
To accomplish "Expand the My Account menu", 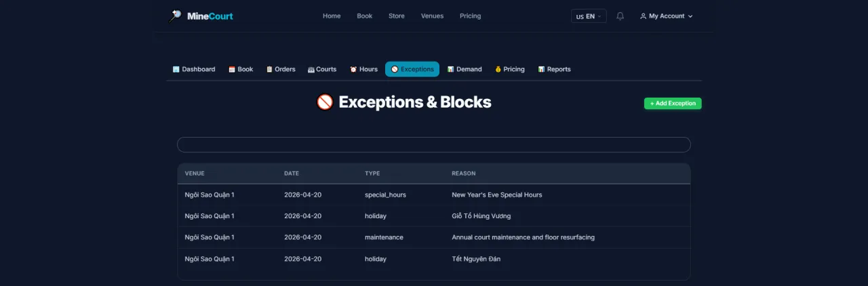I will (x=666, y=16).
